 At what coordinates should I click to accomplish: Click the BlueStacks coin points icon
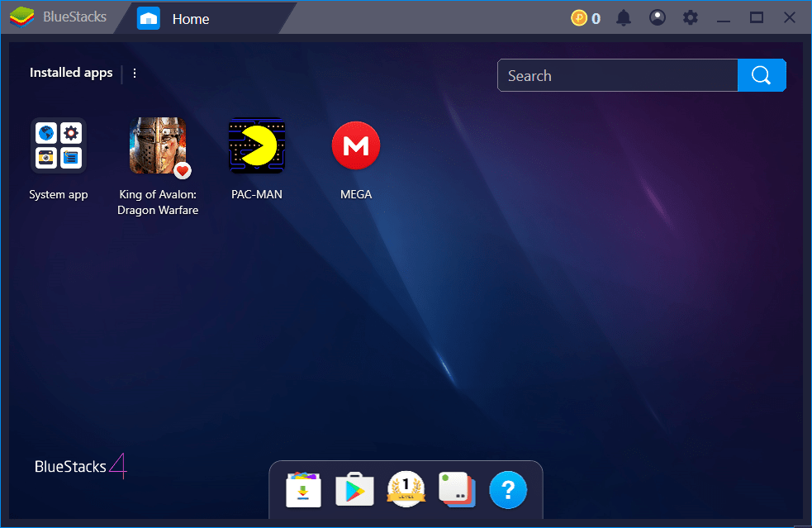coord(578,18)
